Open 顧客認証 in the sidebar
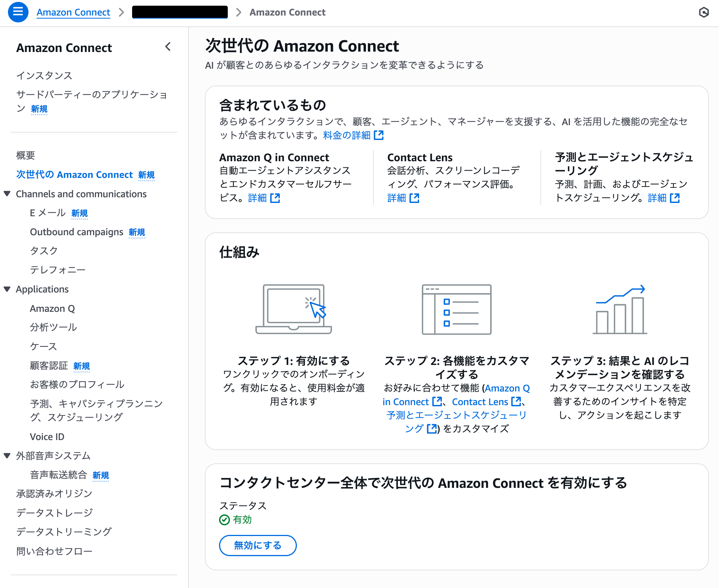 [49, 366]
